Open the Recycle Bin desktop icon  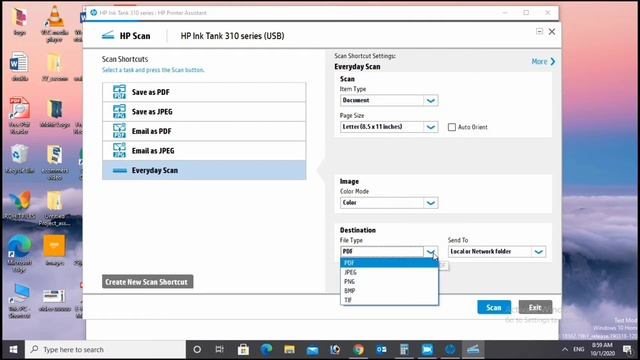tap(19, 159)
